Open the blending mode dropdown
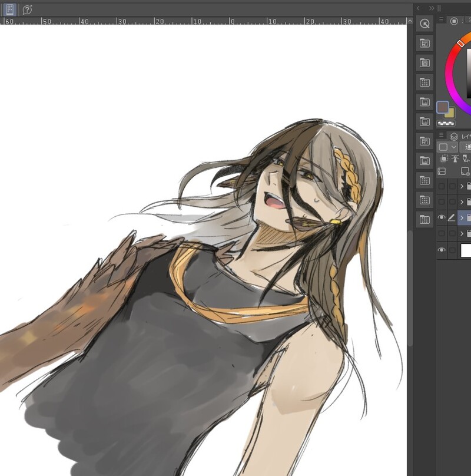This screenshot has width=471, height=476. pos(466,147)
